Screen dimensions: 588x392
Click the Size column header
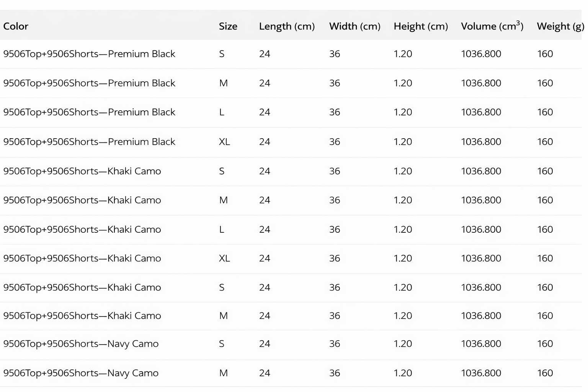coord(228,26)
